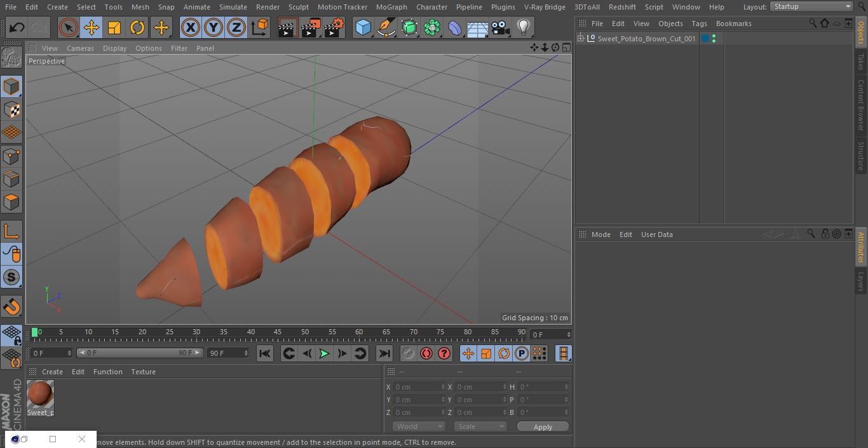Select Sweet_Potato_Brown_Cut_001 object

pos(646,39)
